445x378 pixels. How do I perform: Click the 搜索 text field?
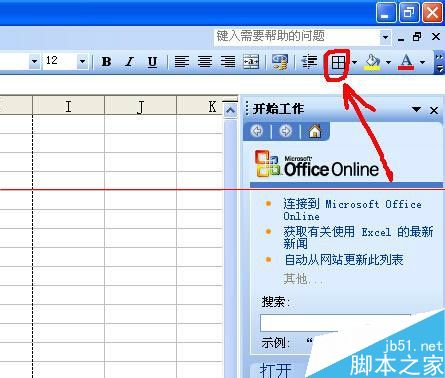pos(335,323)
